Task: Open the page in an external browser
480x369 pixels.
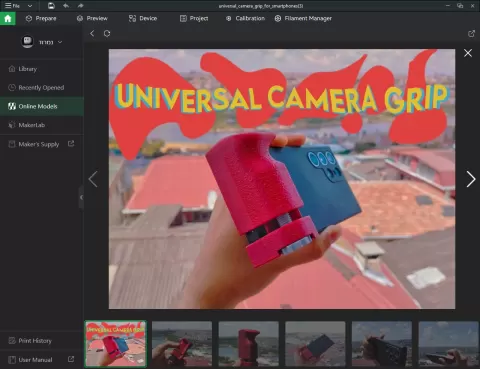Action: [471, 33]
